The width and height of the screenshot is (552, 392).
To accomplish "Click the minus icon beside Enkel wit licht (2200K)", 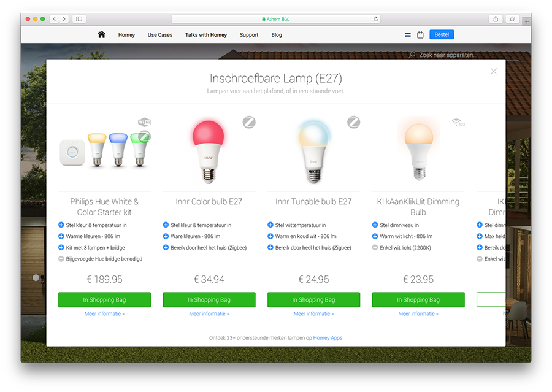I will point(375,248).
